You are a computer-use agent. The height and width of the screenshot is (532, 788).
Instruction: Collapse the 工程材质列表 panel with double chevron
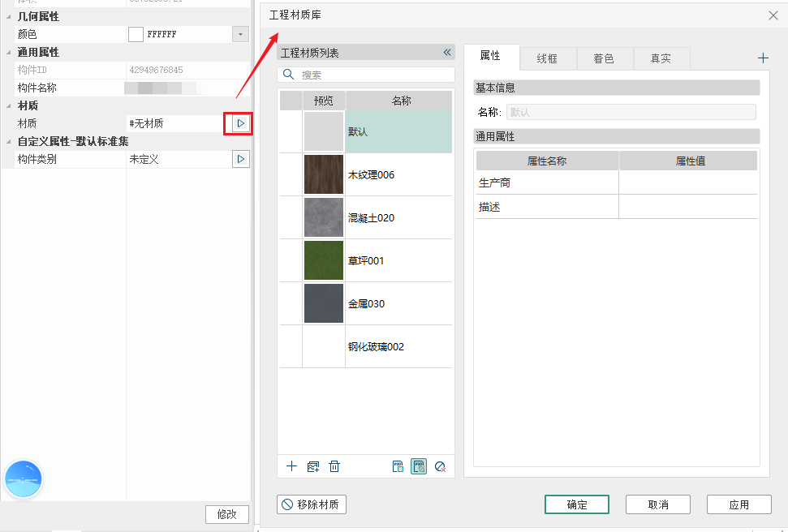click(x=446, y=53)
